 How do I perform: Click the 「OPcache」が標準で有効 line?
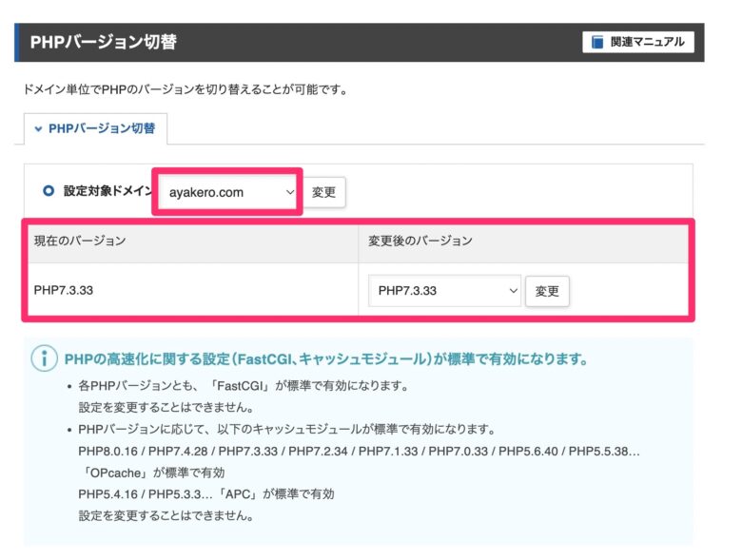151,473
